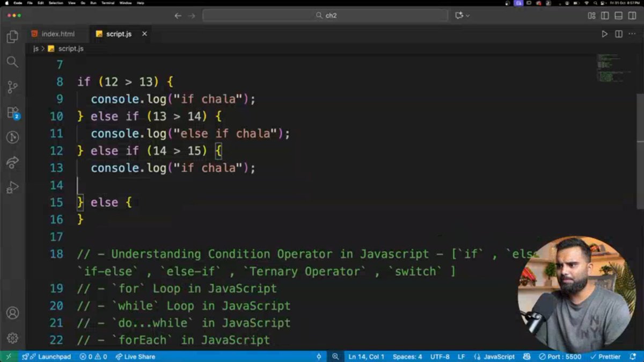
Task: Click line number 8 in the gutter
Action: tap(59, 82)
